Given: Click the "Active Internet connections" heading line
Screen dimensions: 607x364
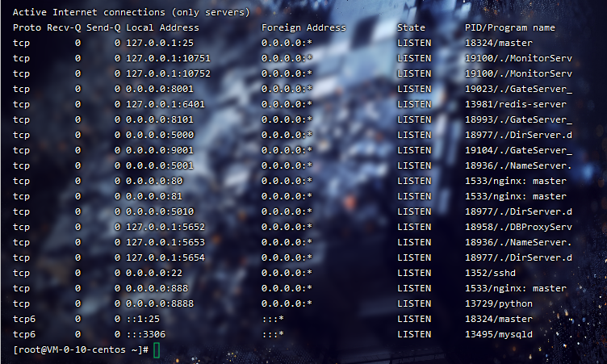Looking at the screenshot, I should coord(131,13).
